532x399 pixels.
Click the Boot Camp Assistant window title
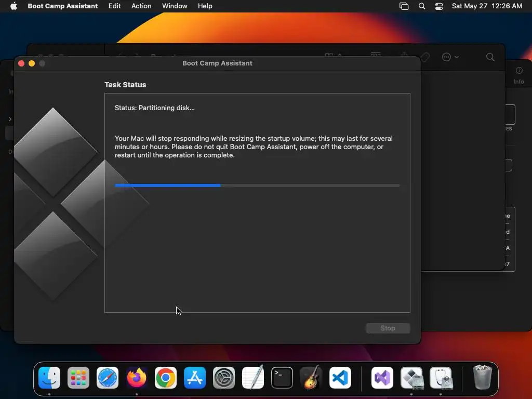pyautogui.click(x=217, y=63)
